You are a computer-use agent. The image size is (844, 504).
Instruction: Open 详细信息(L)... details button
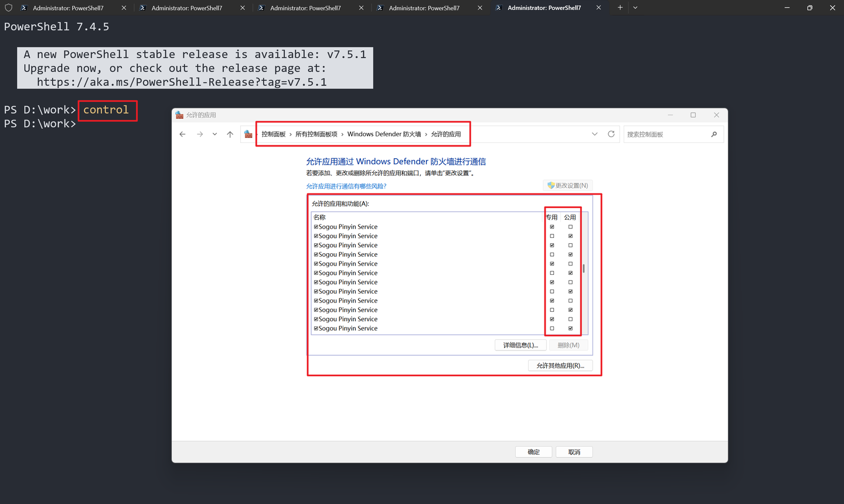[520, 345]
